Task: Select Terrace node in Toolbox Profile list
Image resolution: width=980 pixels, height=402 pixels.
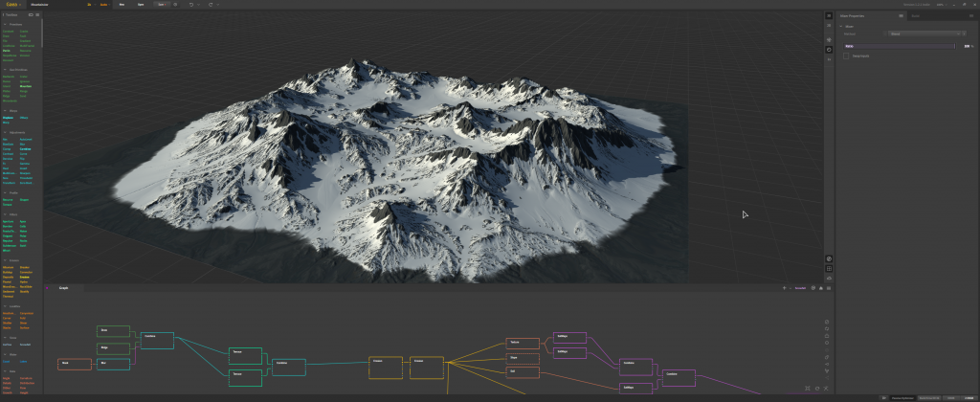Action: [8, 205]
